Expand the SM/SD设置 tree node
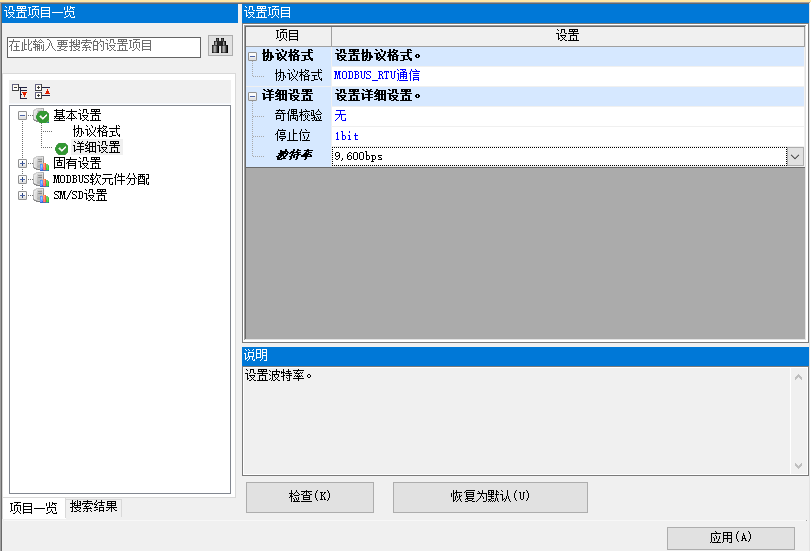 pos(22,196)
